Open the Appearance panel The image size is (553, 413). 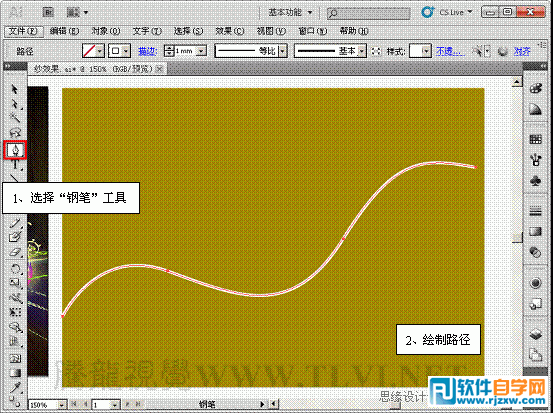click(535, 283)
